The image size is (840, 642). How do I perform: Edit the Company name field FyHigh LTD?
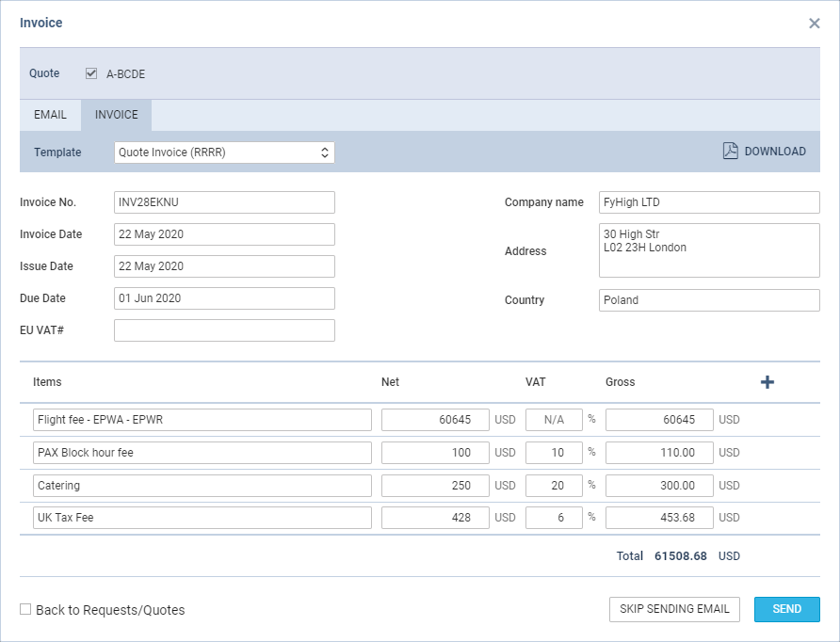tap(709, 202)
